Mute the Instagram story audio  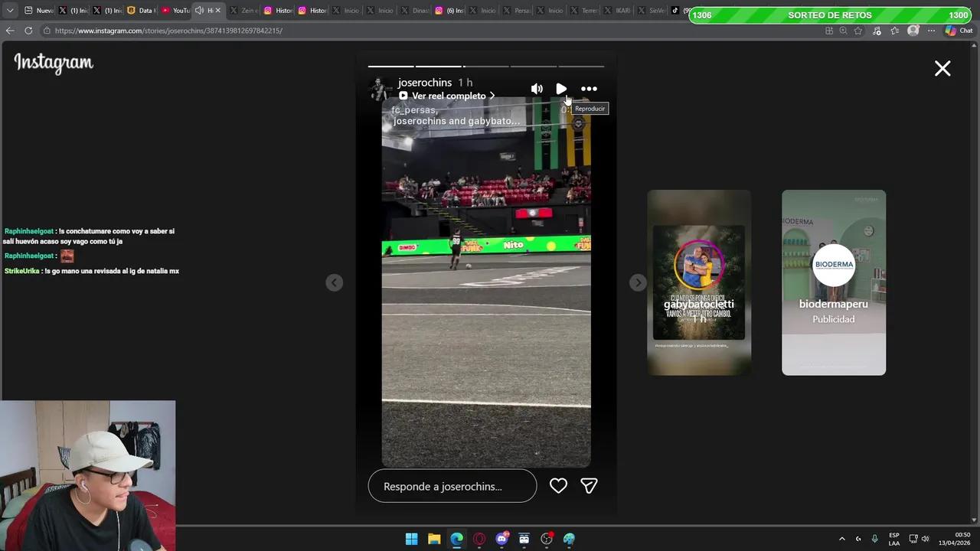[x=537, y=89]
